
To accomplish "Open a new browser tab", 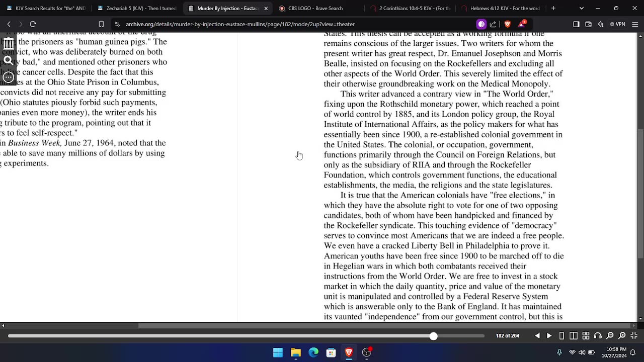I will pos(553,8).
